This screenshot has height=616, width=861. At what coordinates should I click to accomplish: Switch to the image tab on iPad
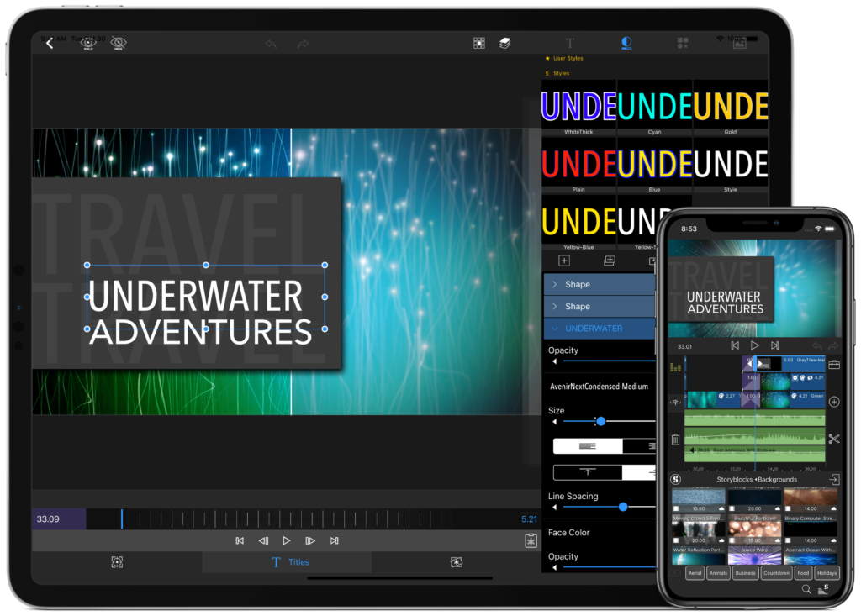pyautogui.click(x=740, y=44)
